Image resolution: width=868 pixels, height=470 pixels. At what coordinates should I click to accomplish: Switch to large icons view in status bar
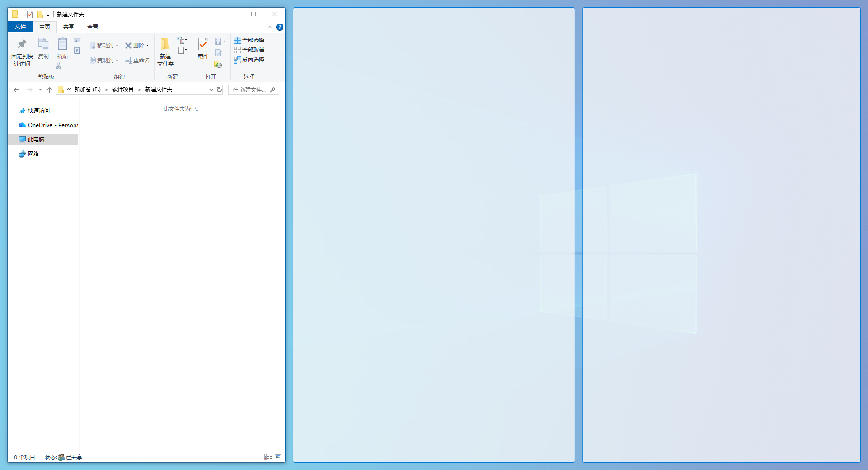click(278, 457)
